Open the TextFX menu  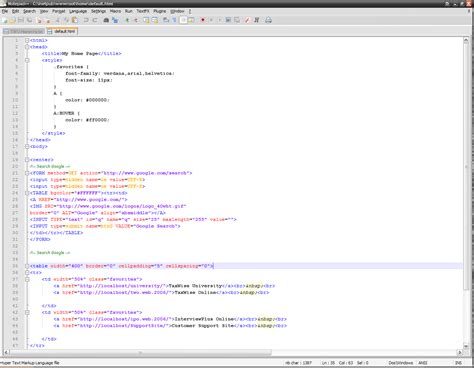[x=143, y=11]
